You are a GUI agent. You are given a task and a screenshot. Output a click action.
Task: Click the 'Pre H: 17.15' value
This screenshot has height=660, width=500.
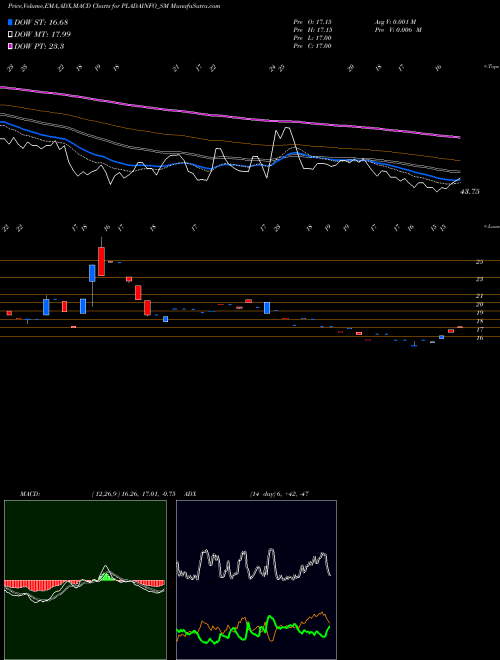(x=312, y=30)
